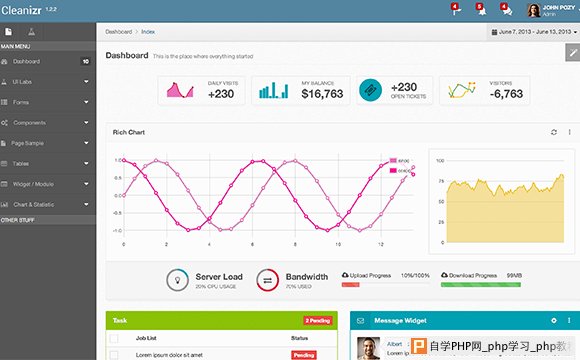Open Rich Chart vertical dots menu

click(x=569, y=132)
